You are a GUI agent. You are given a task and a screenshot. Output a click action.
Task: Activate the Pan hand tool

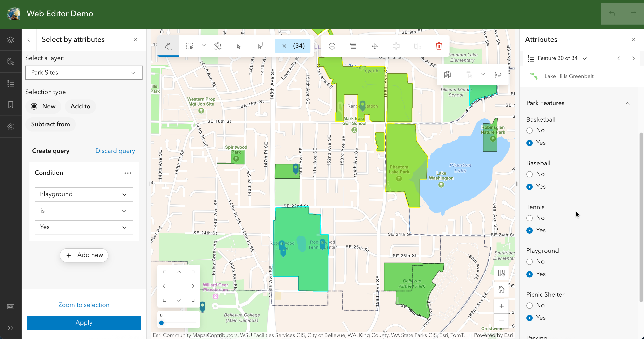click(x=168, y=46)
